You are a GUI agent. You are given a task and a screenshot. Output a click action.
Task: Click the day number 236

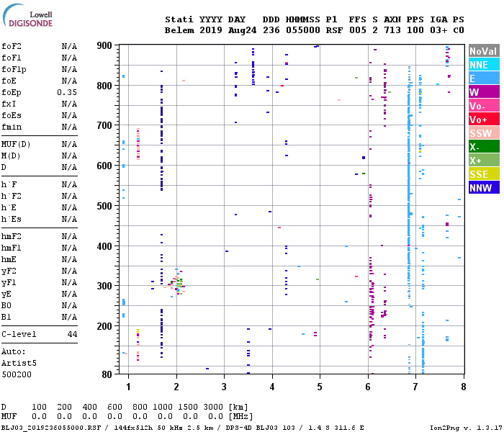coord(271,30)
